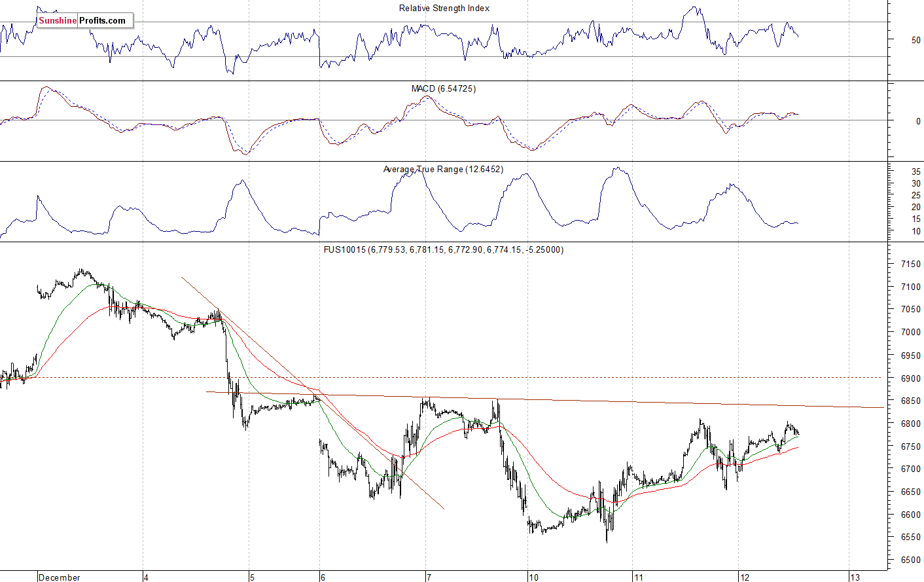Viewport: 924px width, 582px height.
Task: Click the 6600 price axis label
Action: tap(911, 515)
